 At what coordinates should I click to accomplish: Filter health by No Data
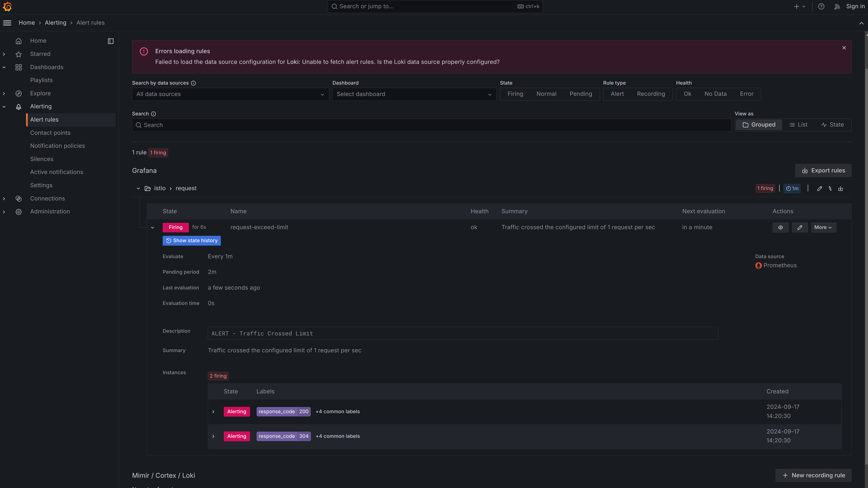(715, 94)
